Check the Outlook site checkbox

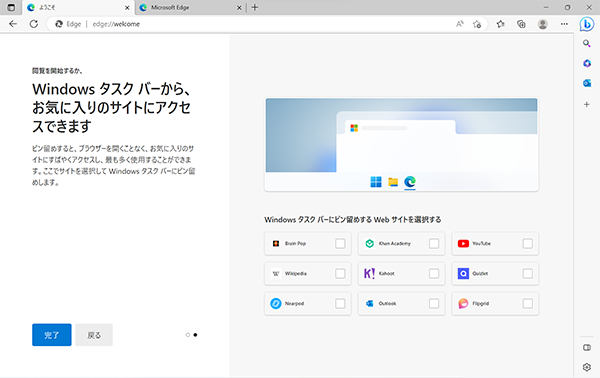pyautogui.click(x=434, y=303)
